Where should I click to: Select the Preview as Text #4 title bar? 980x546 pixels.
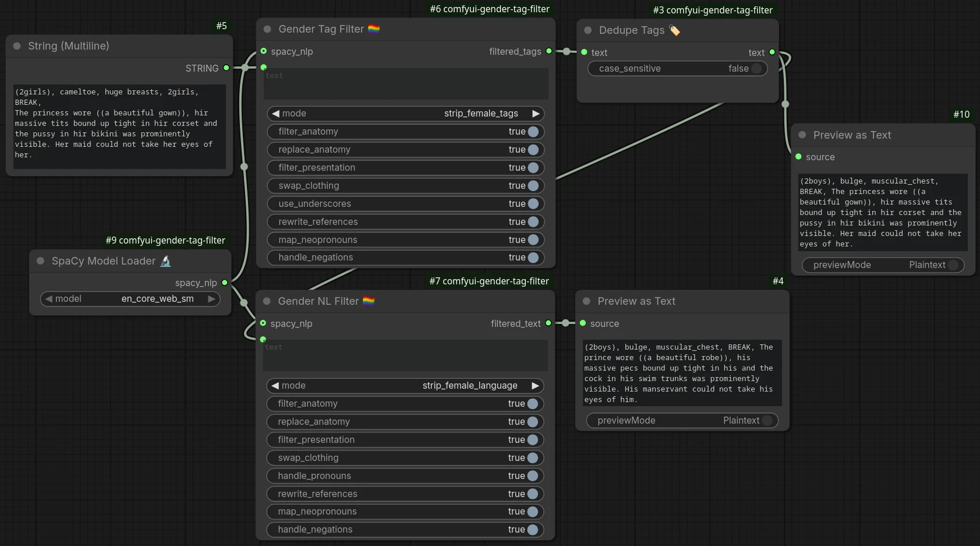[636, 301]
